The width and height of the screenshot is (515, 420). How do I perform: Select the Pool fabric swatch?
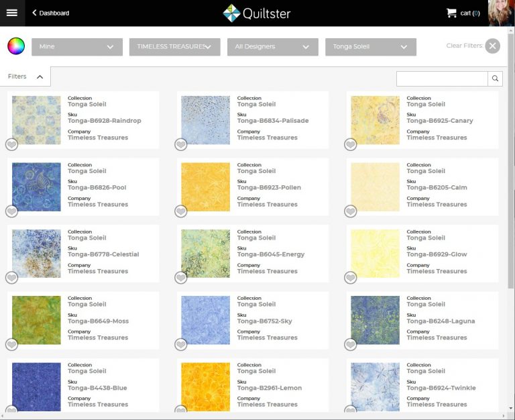tap(36, 187)
